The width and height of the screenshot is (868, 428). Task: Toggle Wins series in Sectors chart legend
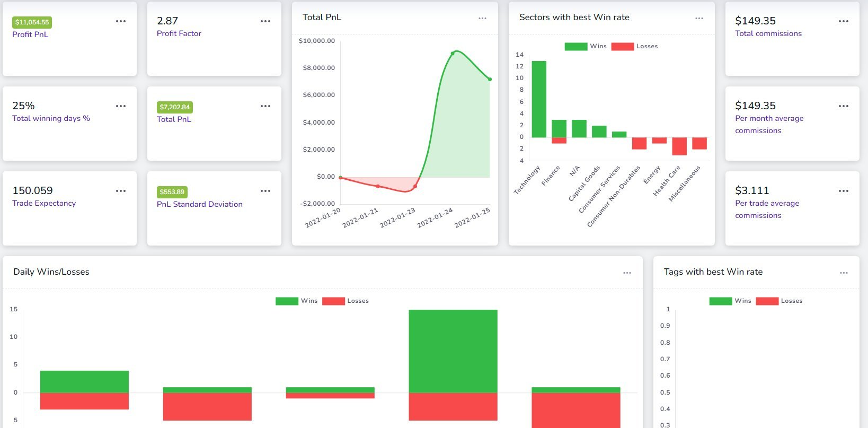pos(586,46)
